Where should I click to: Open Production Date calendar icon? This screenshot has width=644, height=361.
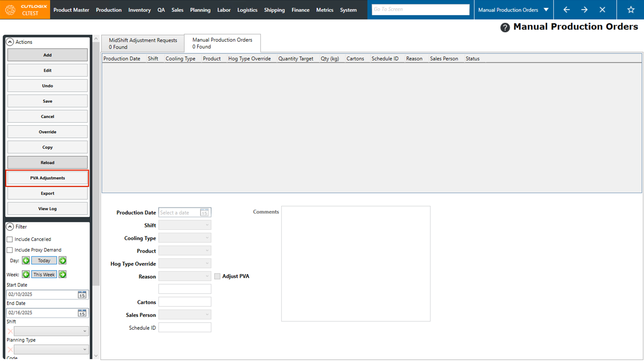click(x=204, y=213)
